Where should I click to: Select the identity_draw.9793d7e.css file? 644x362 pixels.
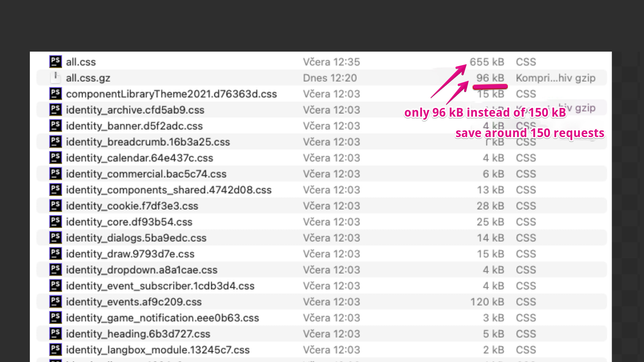point(130,254)
